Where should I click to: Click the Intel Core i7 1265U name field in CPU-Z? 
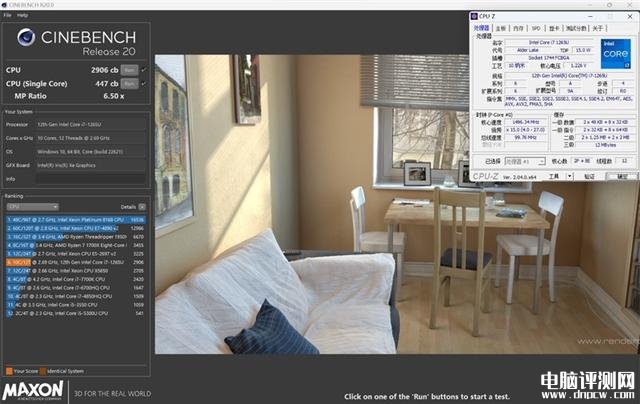click(x=549, y=42)
